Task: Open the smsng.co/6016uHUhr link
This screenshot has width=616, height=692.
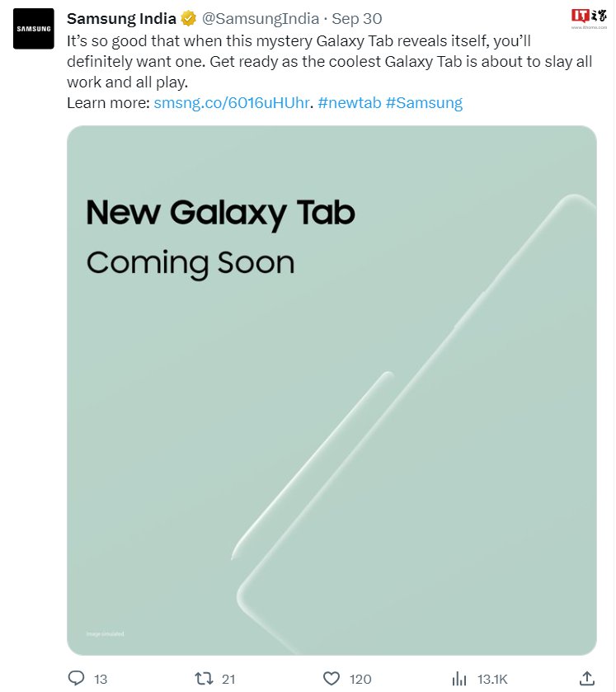Action: [x=232, y=103]
